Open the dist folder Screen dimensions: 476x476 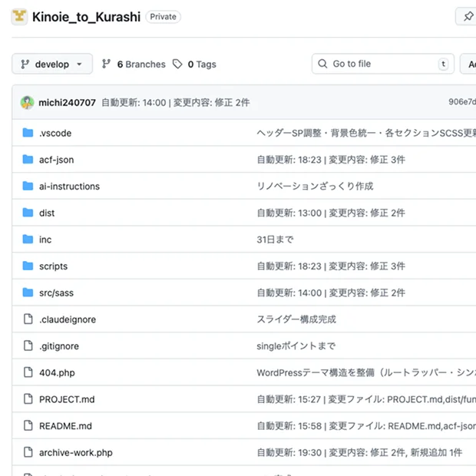click(47, 213)
